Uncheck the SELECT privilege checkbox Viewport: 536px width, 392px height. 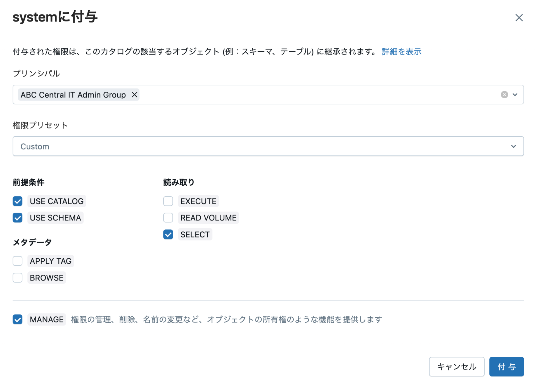point(168,234)
